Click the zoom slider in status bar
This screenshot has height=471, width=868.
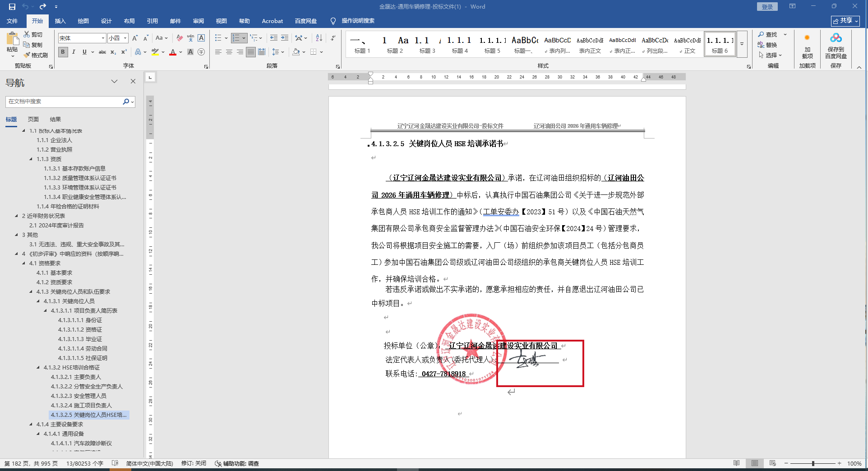813,463
